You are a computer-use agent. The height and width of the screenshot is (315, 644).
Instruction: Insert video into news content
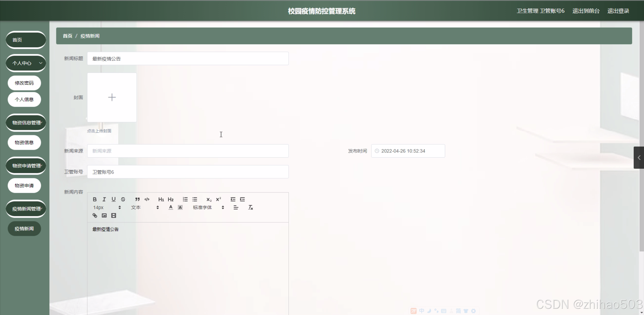[114, 215]
